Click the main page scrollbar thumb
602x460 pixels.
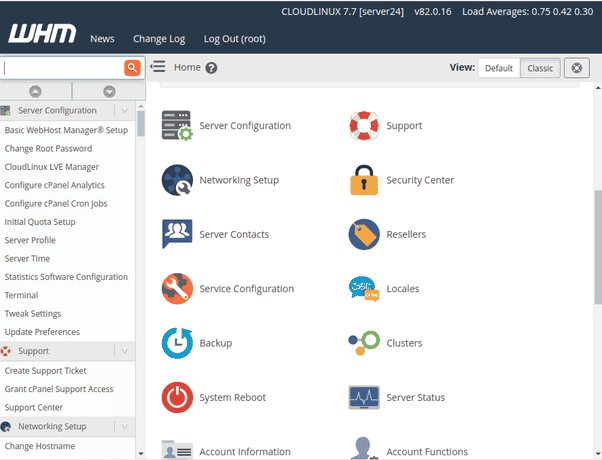pyautogui.click(x=598, y=247)
